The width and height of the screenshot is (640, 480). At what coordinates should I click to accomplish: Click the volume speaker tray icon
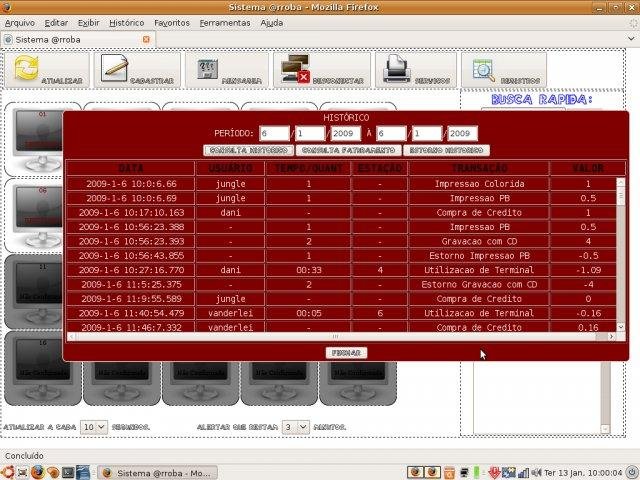(536, 473)
